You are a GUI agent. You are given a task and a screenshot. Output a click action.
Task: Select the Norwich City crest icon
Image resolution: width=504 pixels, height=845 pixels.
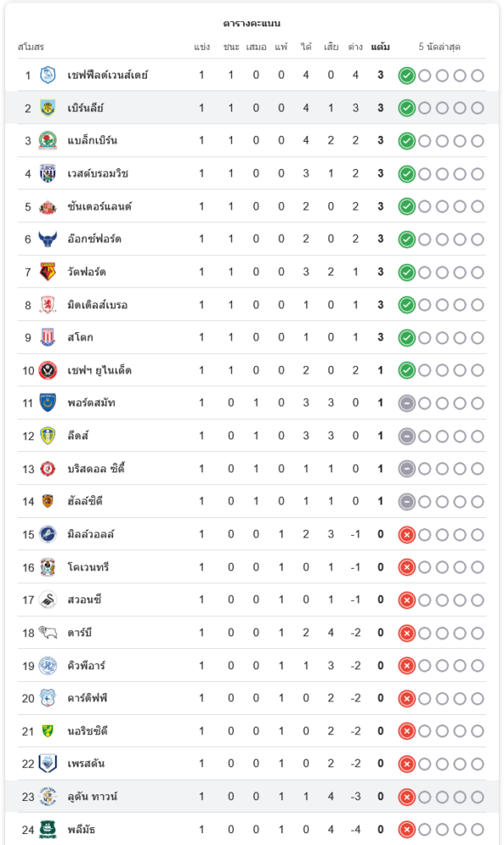click(x=48, y=731)
